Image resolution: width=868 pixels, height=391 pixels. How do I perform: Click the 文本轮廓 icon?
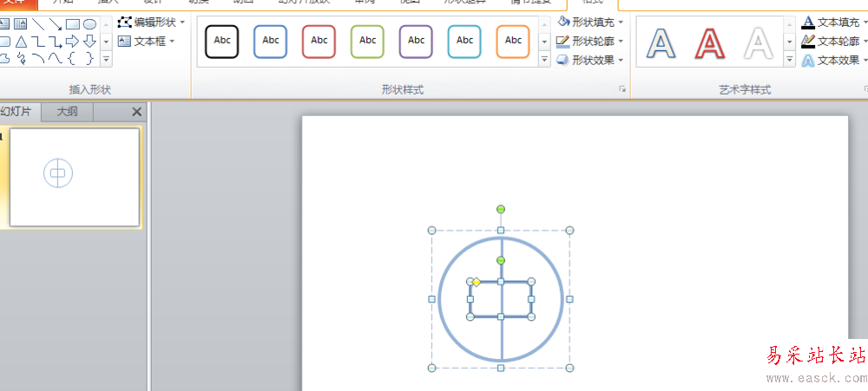pos(808,41)
